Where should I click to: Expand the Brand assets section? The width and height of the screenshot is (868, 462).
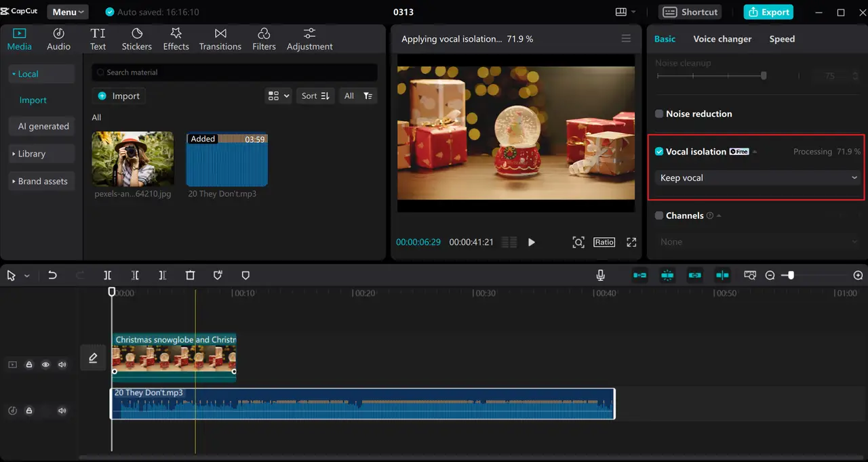[x=41, y=181]
